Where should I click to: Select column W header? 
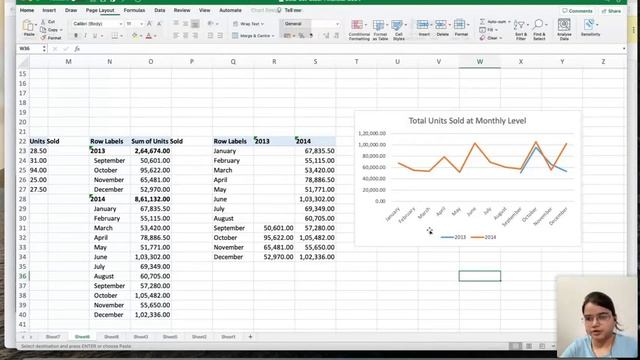(x=480, y=62)
